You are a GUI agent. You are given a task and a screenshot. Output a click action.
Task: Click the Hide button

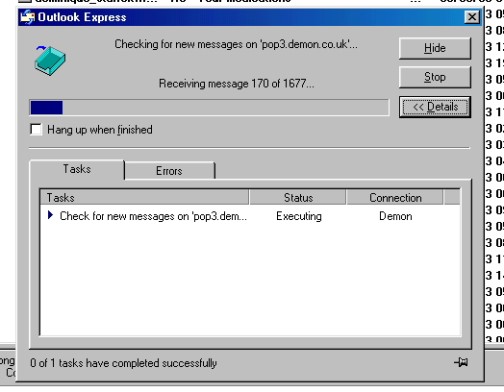coord(435,48)
